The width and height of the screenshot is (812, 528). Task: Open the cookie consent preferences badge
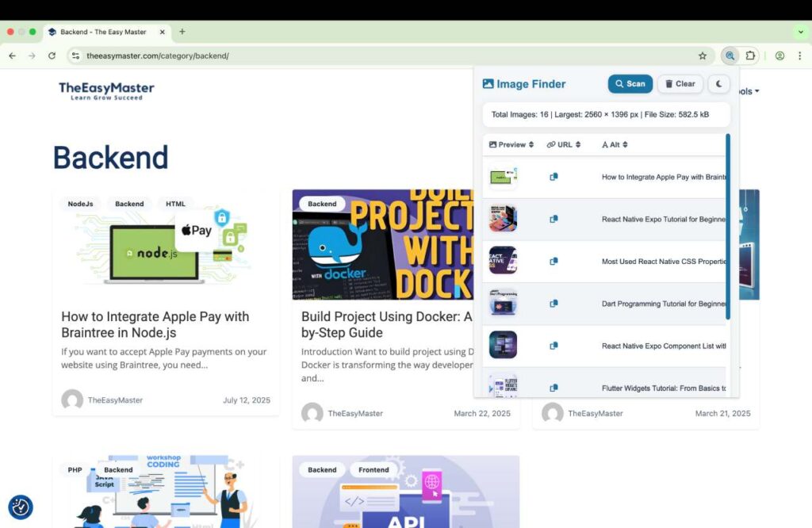click(21, 507)
